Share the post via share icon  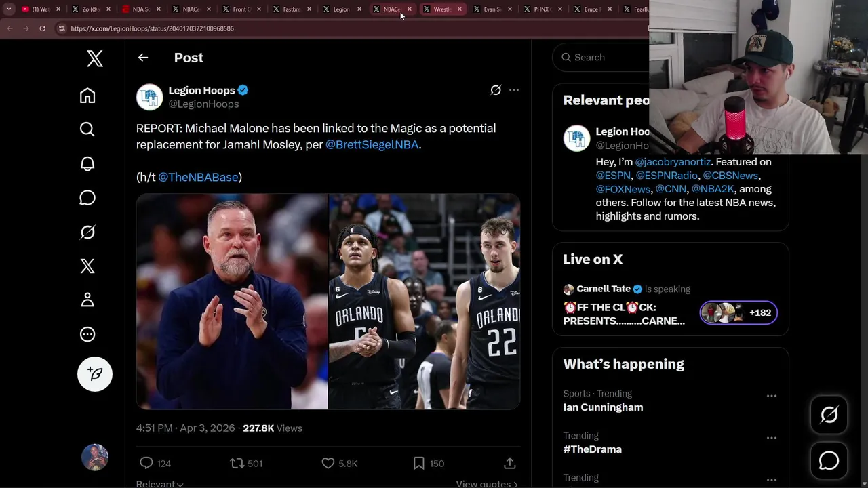click(x=510, y=464)
